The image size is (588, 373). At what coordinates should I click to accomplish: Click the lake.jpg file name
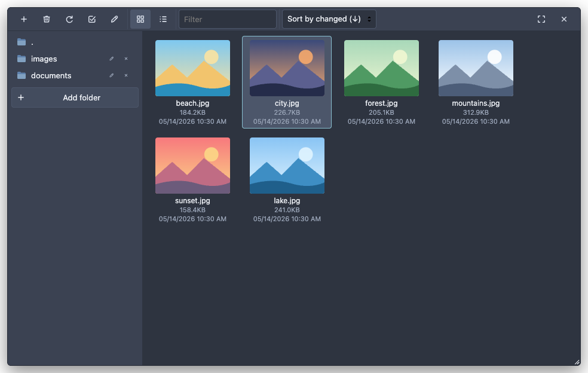click(x=287, y=201)
